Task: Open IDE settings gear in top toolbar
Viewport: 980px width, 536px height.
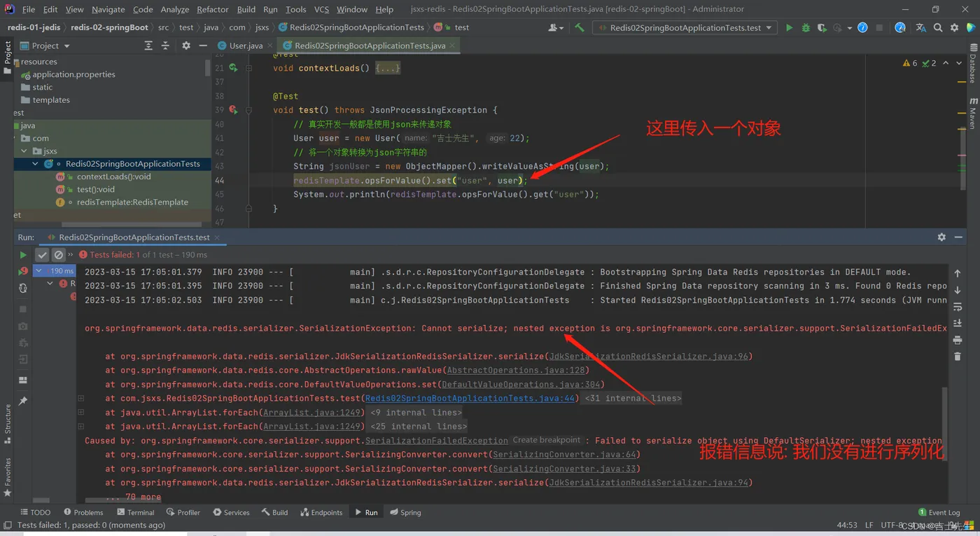Action: click(955, 27)
